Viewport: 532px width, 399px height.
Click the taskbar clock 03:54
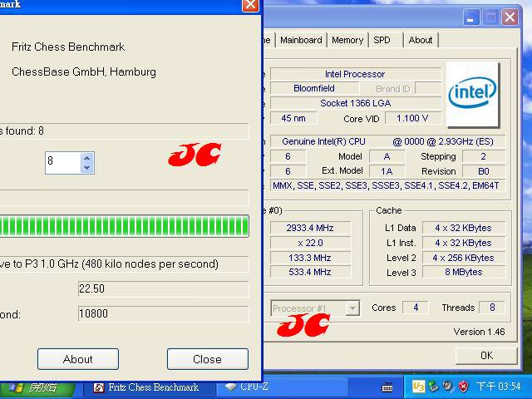499,387
